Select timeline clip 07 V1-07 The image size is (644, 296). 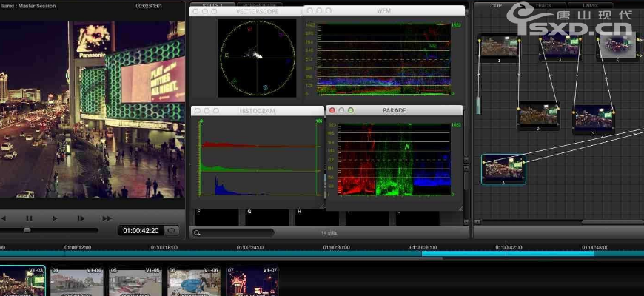[x=252, y=281]
